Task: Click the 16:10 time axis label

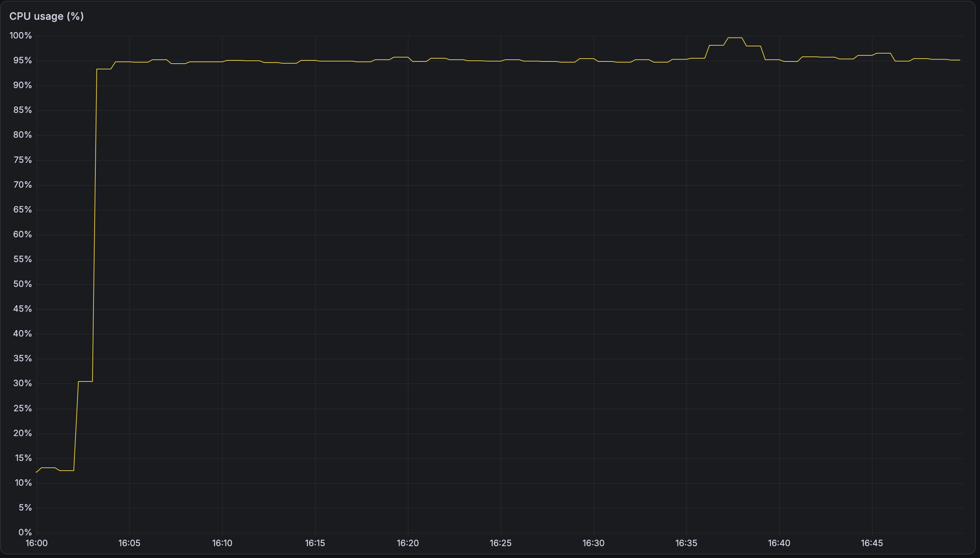Action: coord(222,543)
